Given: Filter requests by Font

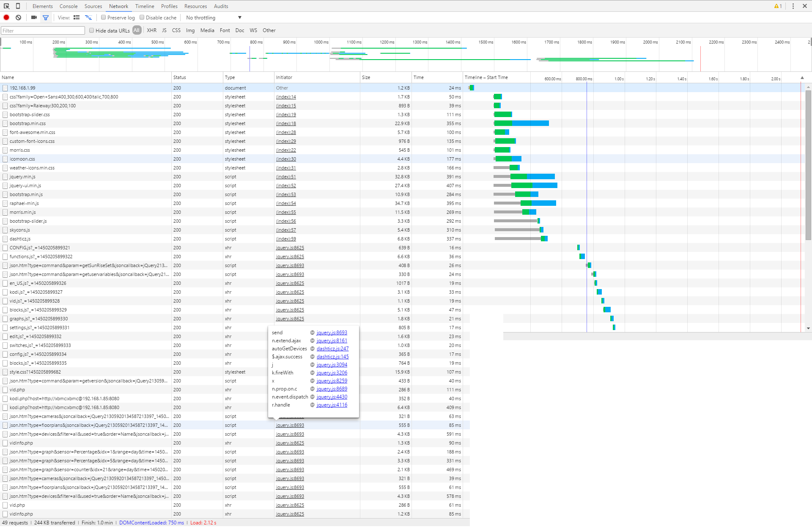Looking at the screenshot, I should click(225, 30).
